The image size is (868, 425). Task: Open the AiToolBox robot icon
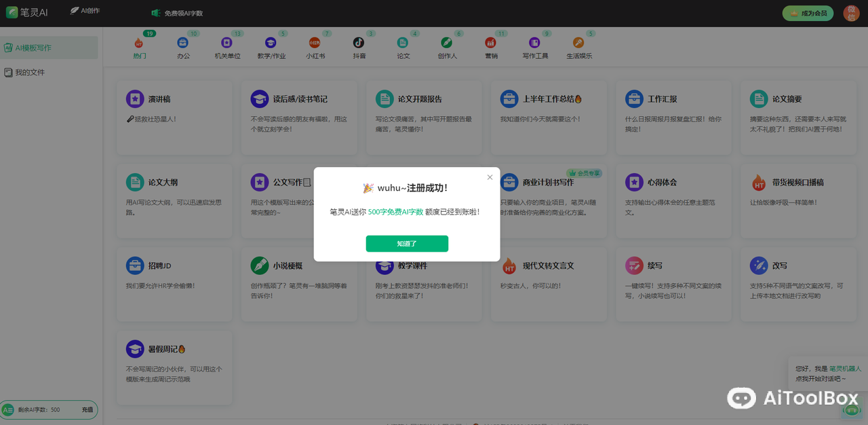pos(741,398)
